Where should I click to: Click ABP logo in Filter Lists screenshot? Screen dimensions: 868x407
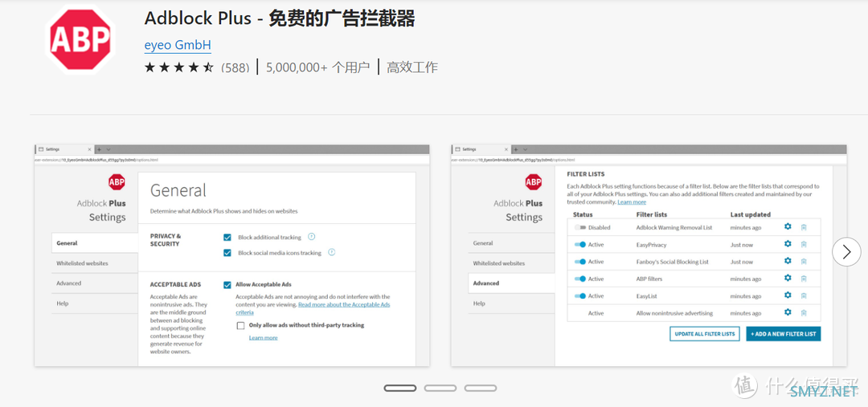(x=533, y=181)
